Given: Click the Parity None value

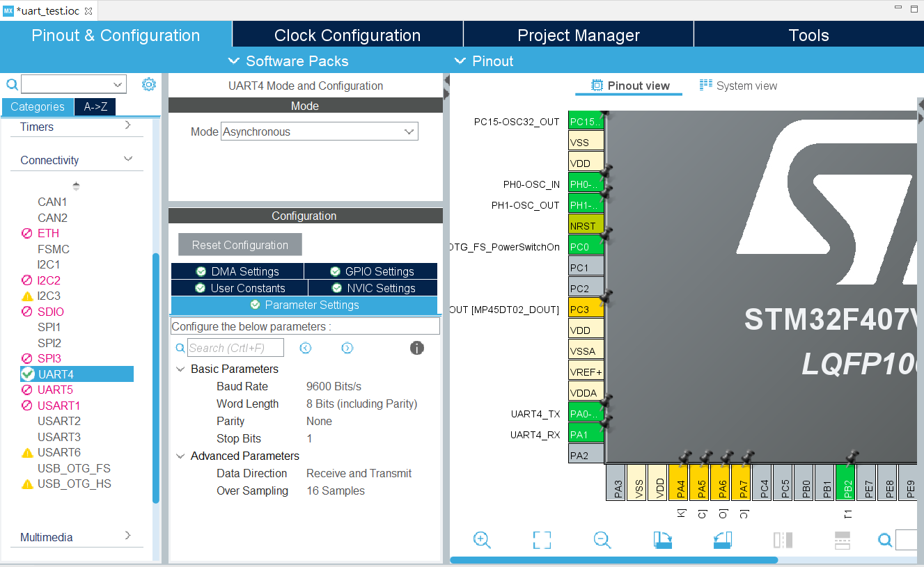Looking at the screenshot, I should click(319, 422).
